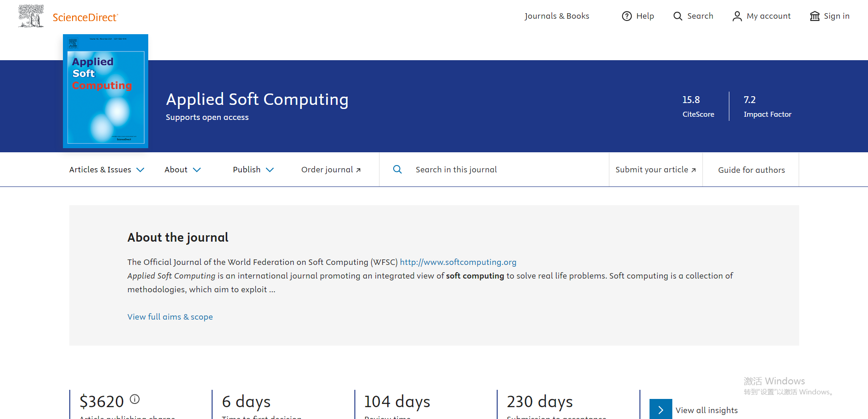This screenshot has height=419, width=868.
Task: Click the Elsevier tree logo
Action: point(31,16)
